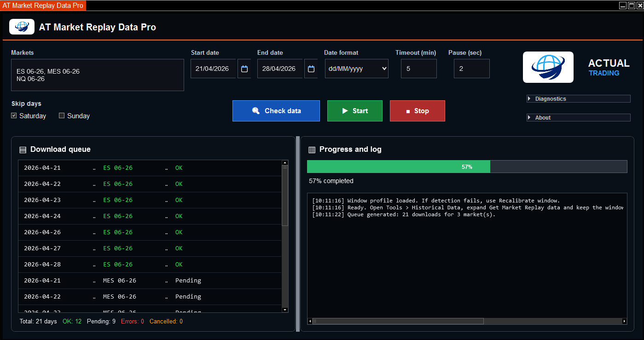Click the Download queue list icon

click(x=23, y=150)
